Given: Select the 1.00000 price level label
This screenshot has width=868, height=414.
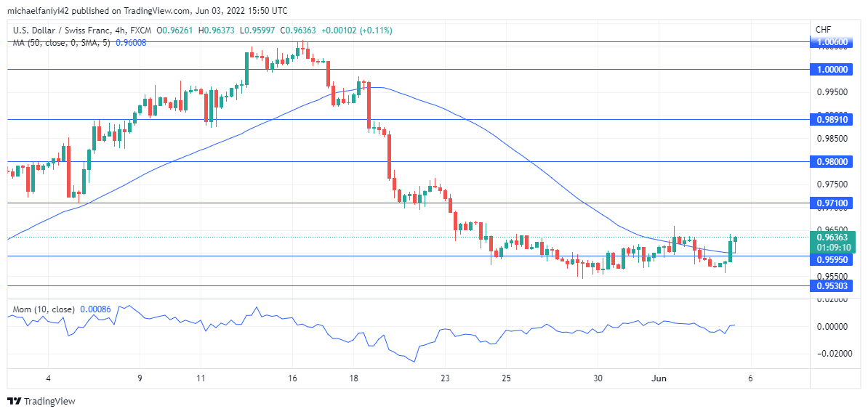Looking at the screenshot, I should click(x=832, y=69).
